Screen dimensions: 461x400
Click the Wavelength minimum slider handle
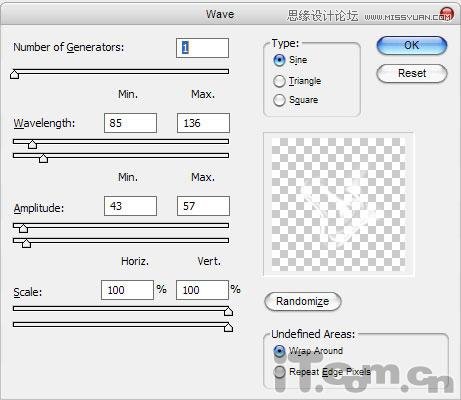pos(32,144)
